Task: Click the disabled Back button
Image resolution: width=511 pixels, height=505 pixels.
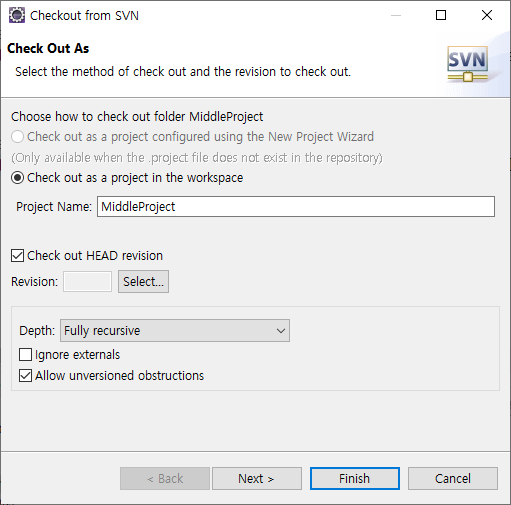Action: [165, 479]
